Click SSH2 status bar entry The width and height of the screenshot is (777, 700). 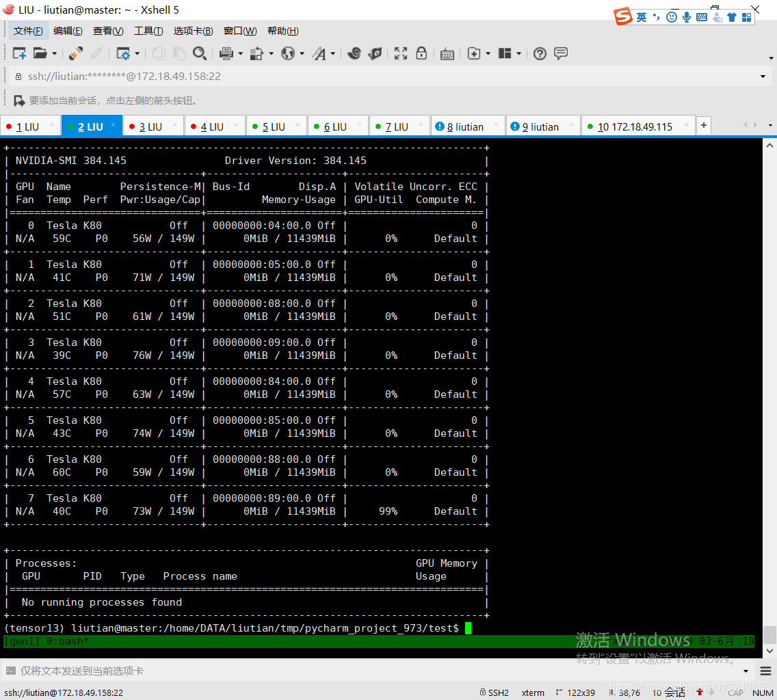point(494,692)
